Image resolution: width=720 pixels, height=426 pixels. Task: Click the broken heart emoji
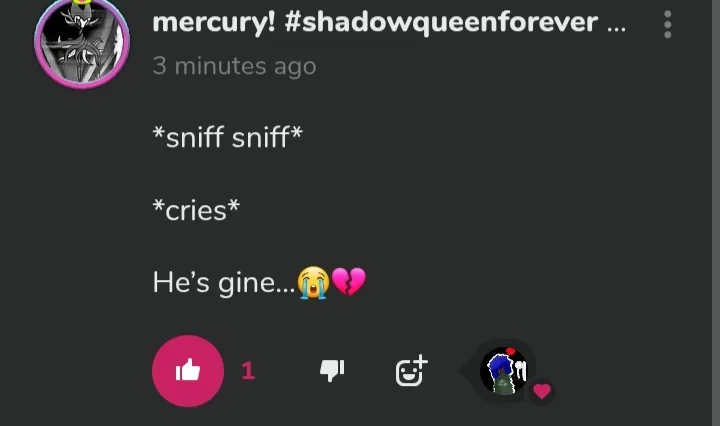[x=349, y=281]
